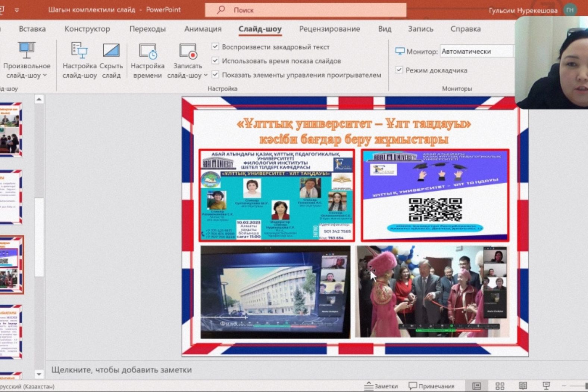Open Reading view from status bar
588x392 pixels.
[523, 386]
